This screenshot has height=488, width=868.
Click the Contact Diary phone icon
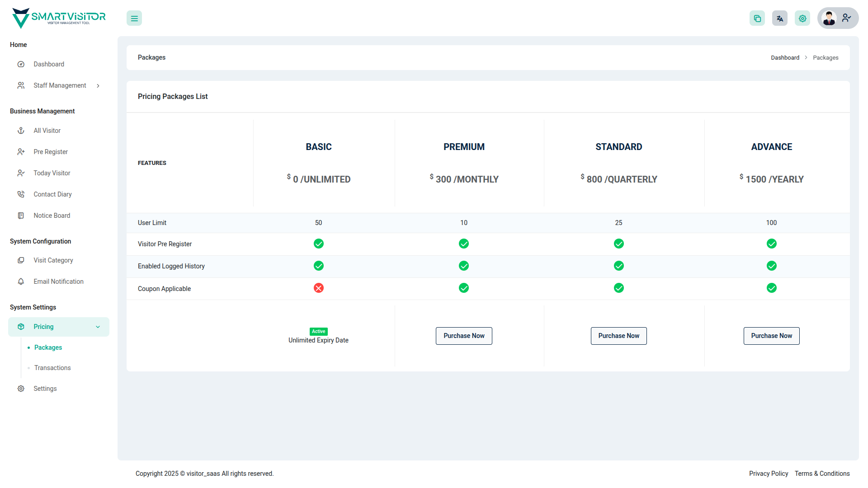(21, 194)
